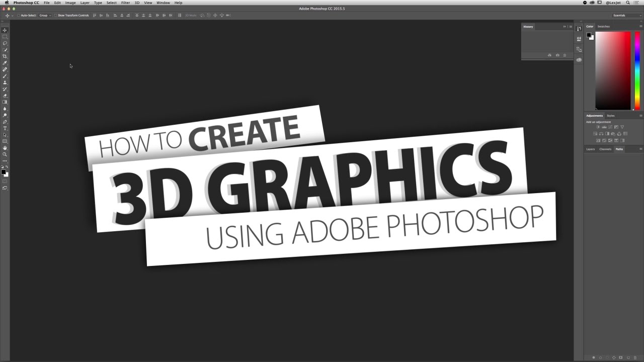Image resolution: width=644 pixels, height=362 pixels.
Task: Select the Move tool in the toolbox
Action: point(5,30)
